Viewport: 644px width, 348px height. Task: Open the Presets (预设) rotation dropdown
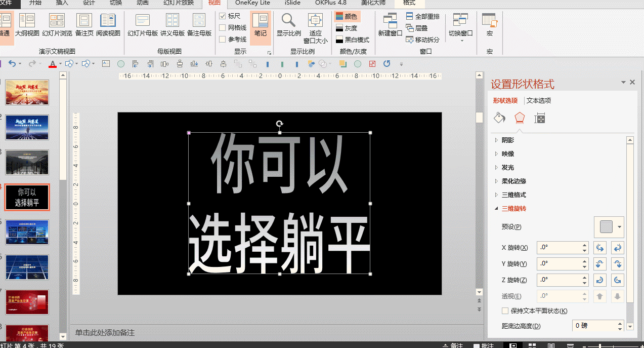pyautogui.click(x=609, y=226)
